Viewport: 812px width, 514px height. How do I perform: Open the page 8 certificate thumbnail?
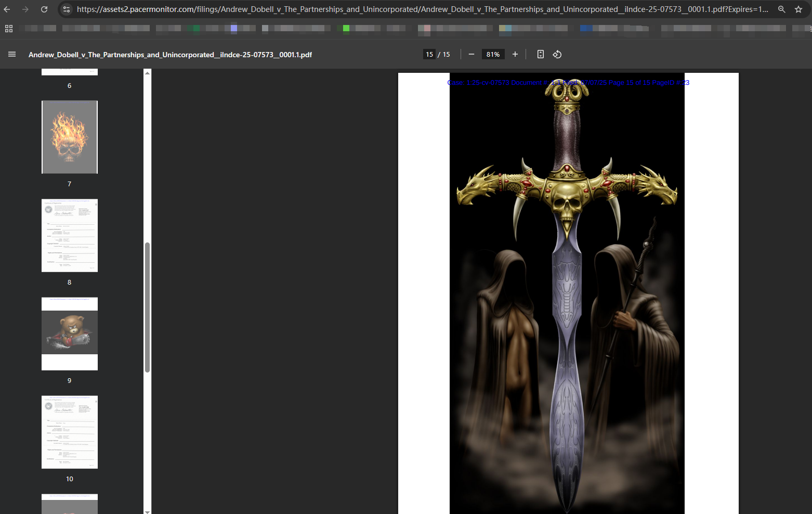[x=70, y=236]
